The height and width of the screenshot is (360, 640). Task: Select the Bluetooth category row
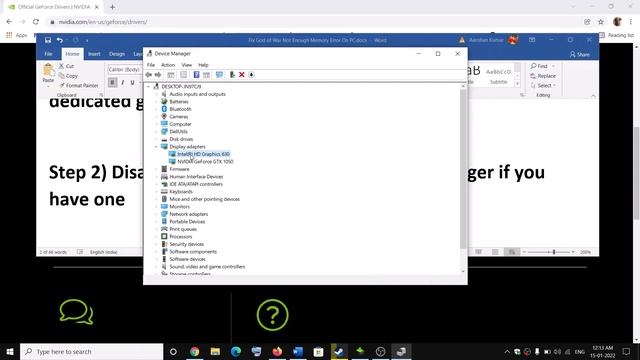click(180, 109)
